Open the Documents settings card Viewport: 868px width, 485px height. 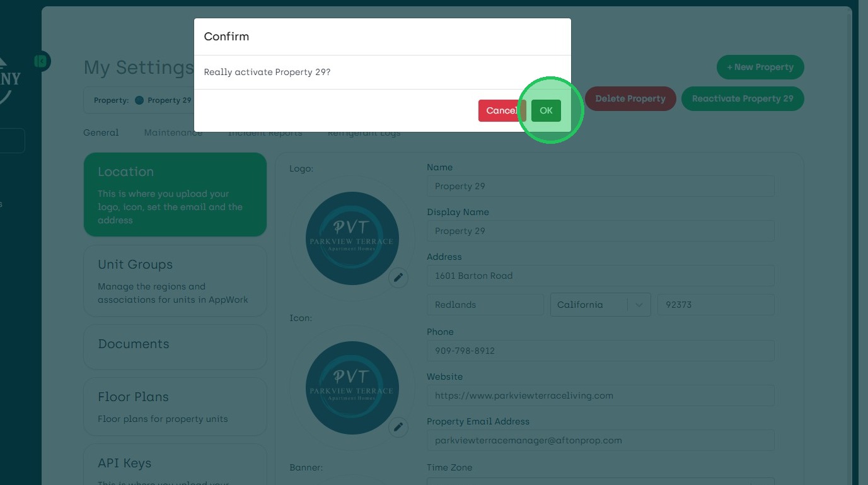click(x=175, y=347)
